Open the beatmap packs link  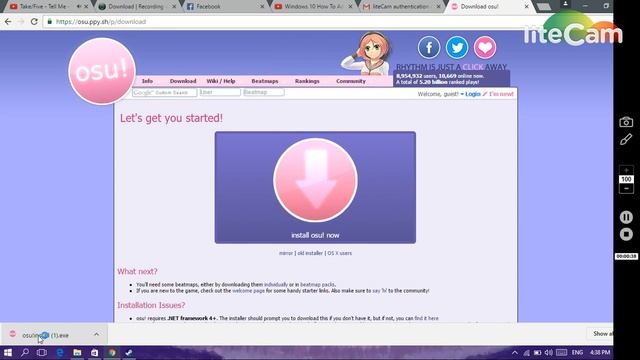(317, 284)
